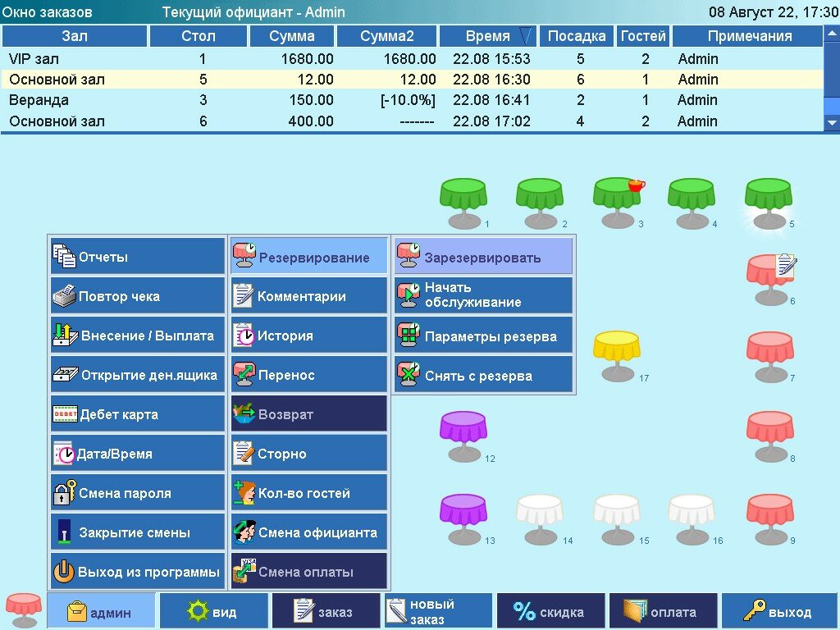The height and width of the screenshot is (630, 840).
Task: Click the orders list scroll up arrow
Action: [832, 34]
